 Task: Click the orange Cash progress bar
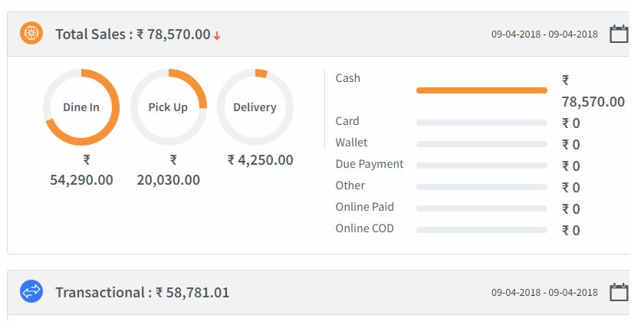pyautogui.click(x=481, y=90)
